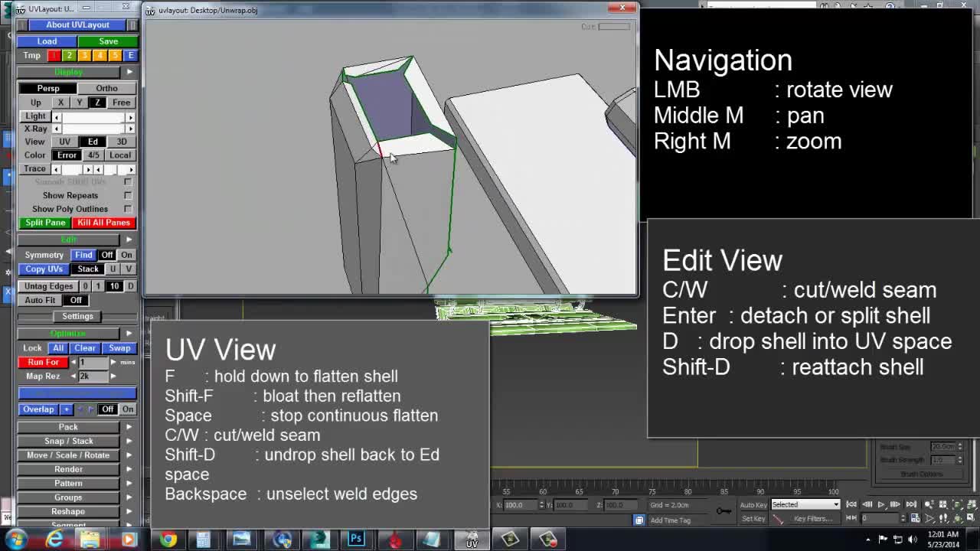980x551 pixels.
Task: Click the Save button
Action: point(108,41)
